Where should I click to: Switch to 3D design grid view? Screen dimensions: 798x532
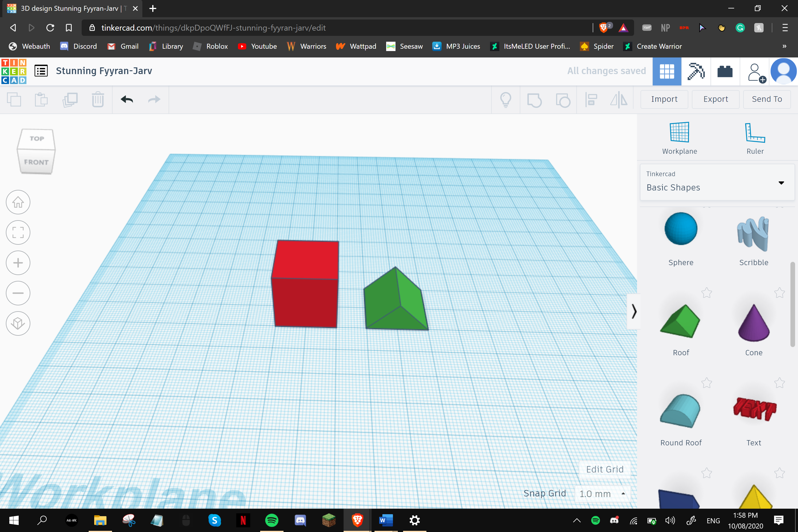point(667,71)
